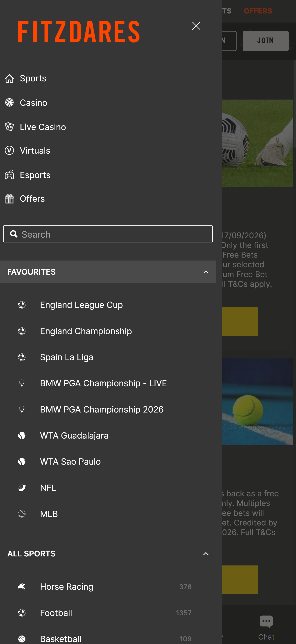
Task: Select the Live Casino cards icon
Action: [9, 127]
